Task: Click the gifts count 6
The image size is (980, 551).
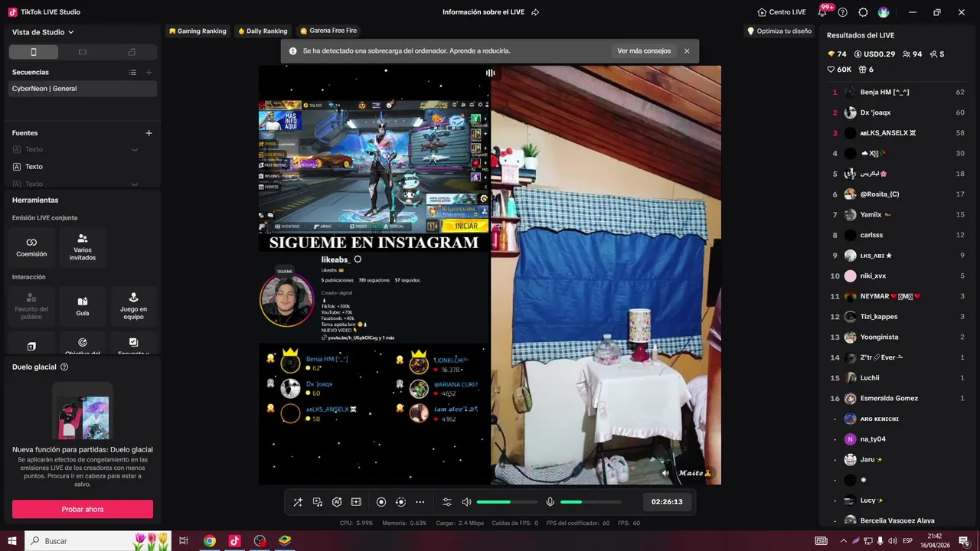Action: 867,70
